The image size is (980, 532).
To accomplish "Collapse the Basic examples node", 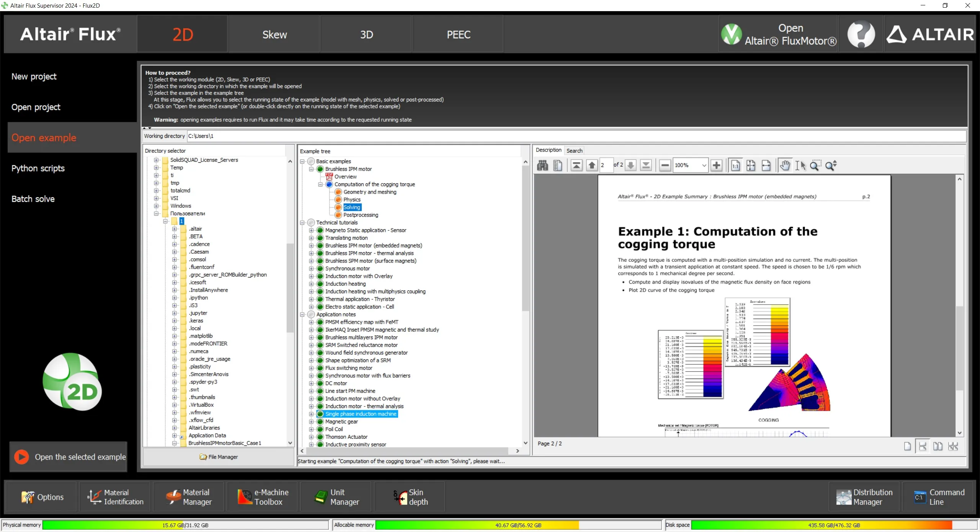I will click(x=302, y=162).
